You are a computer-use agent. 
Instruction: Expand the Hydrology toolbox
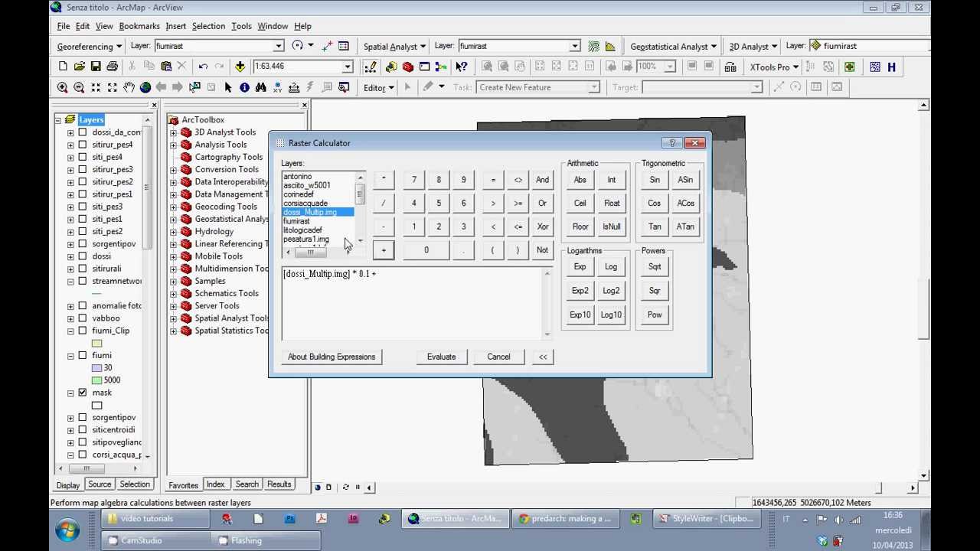tap(173, 232)
